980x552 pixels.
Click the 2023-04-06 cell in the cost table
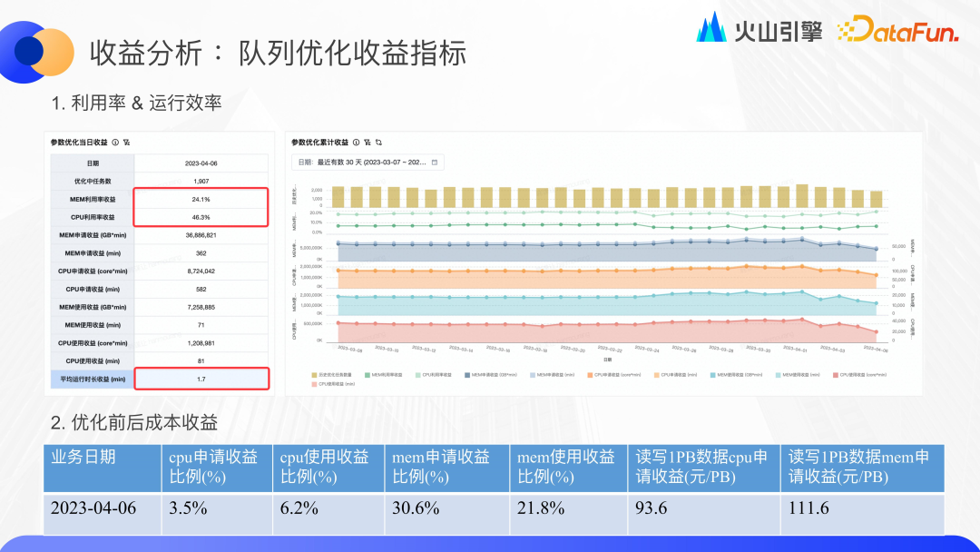coord(93,508)
